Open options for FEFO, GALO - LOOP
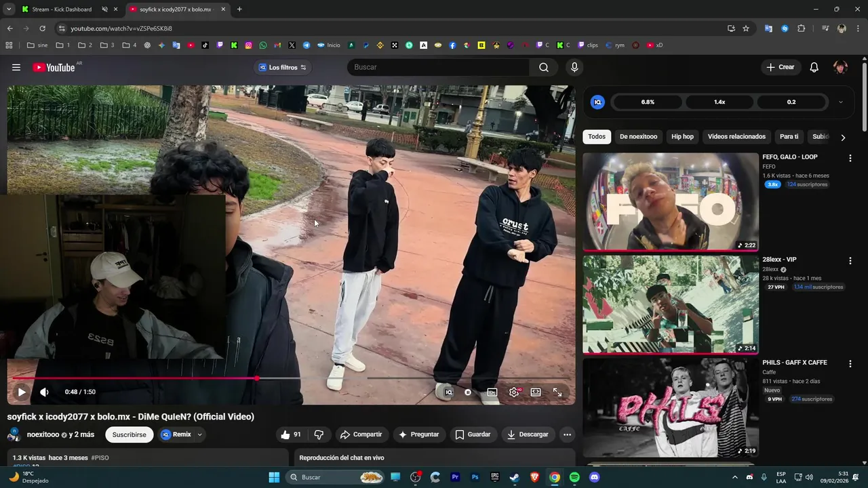The height and width of the screenshot is (488, 868). coord(850,158)
